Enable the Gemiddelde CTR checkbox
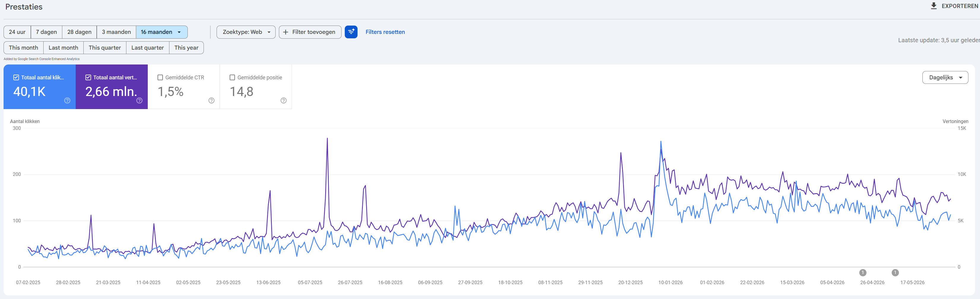The height and width of the screenshot is (299, 980). [160, 77]
